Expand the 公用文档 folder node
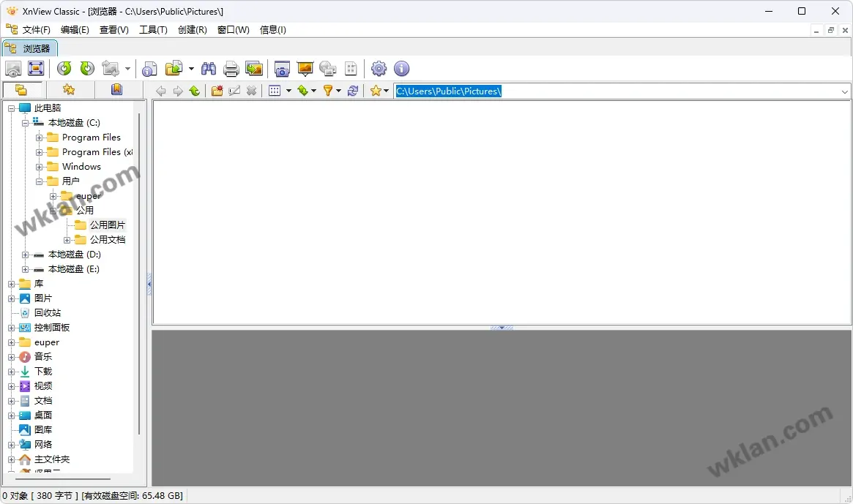This screenshot has height=504, width=853. coord(67,240)
